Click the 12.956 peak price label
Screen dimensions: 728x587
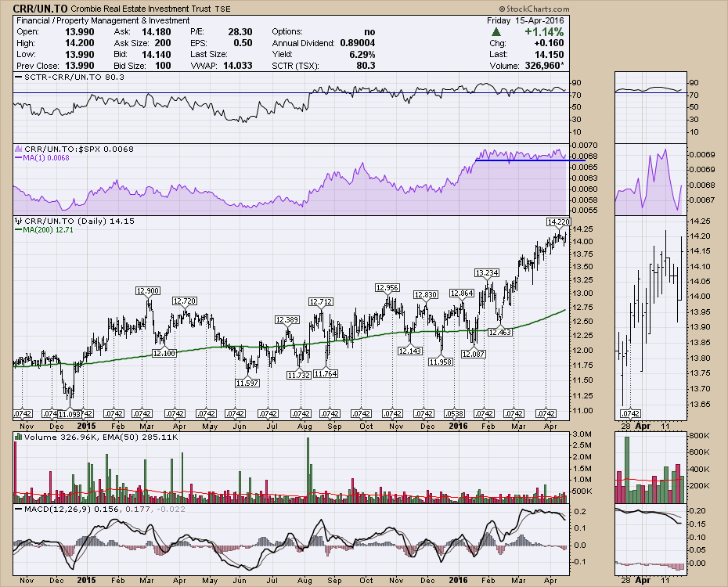(387, 288)
